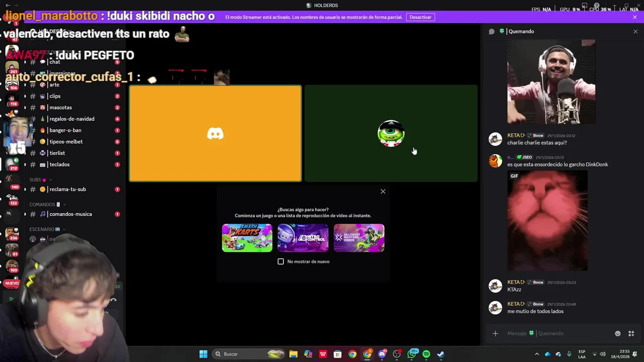Launch the Retro Control activity
This screenshot has width=644, height=362.
tap(303, 238)
